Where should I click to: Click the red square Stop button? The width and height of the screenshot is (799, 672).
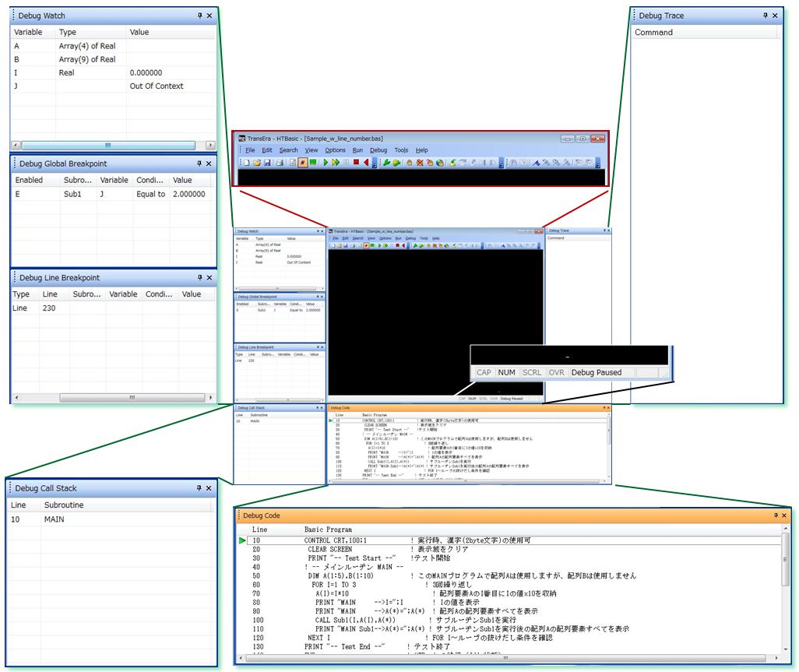point(356,163)
